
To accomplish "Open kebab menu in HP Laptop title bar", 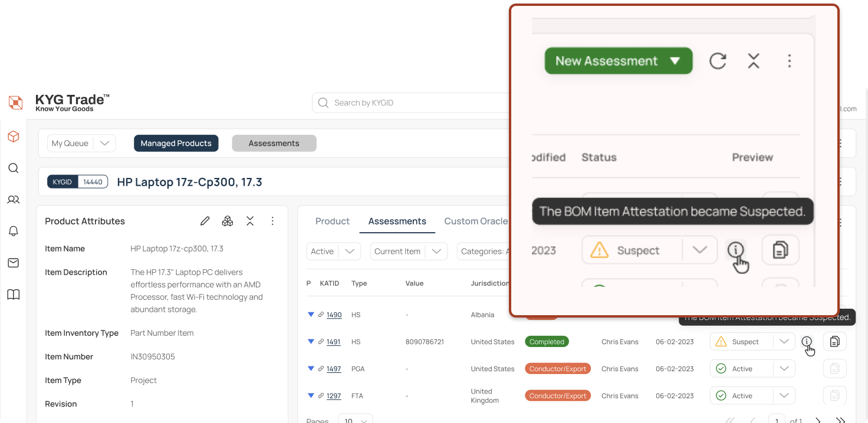I will point(840,181).
